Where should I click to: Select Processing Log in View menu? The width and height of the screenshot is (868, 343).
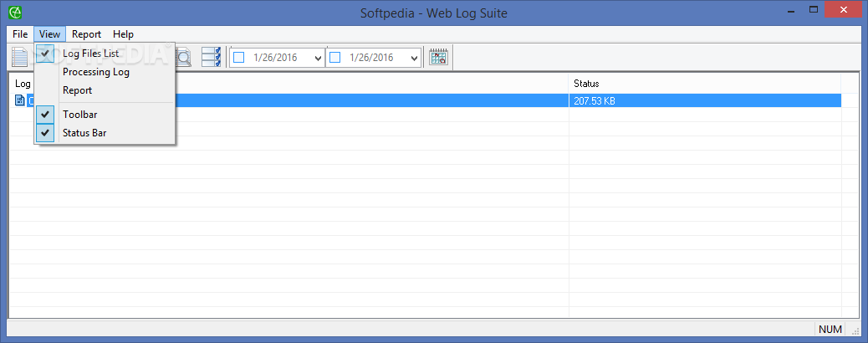(x=105, y=72)
